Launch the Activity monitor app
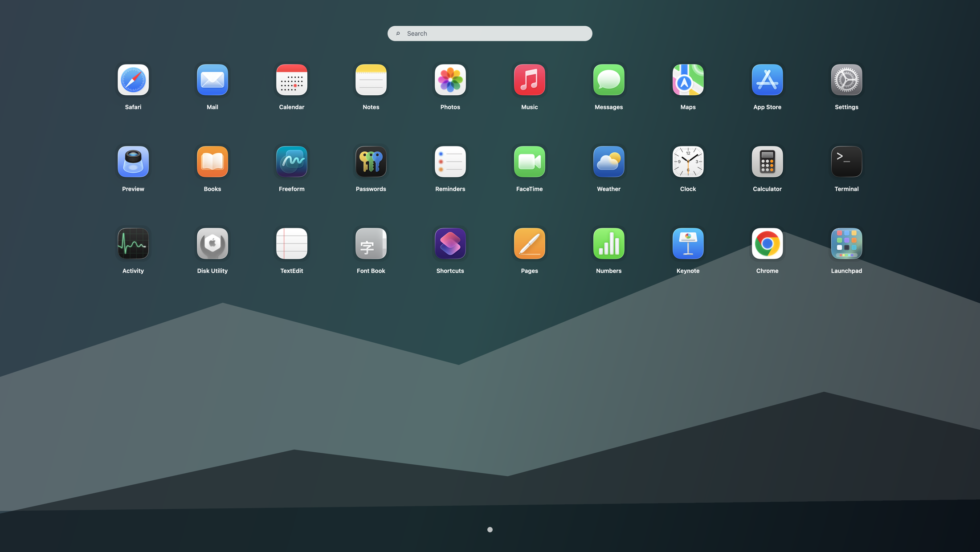980x552 pixels. (x=133, y=244)
